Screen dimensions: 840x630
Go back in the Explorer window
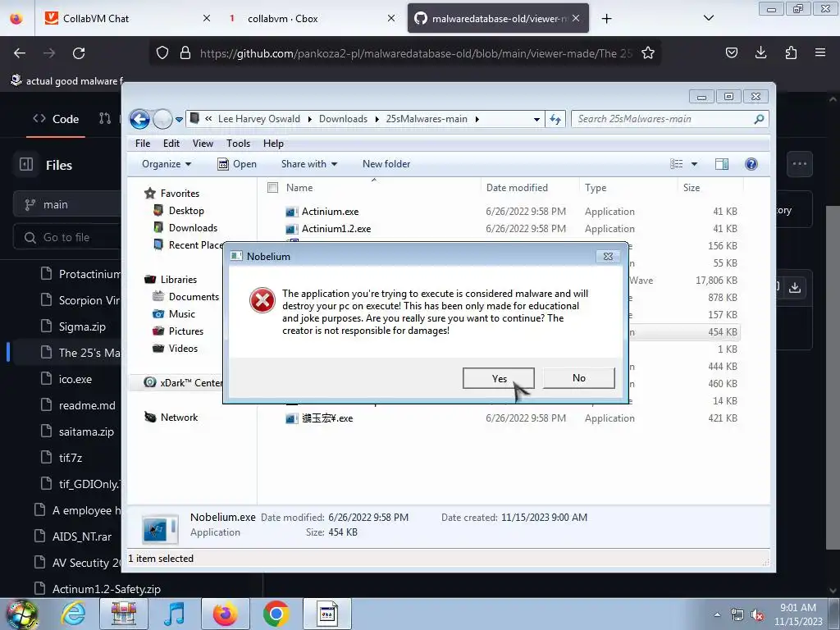(x=139, y=119)
